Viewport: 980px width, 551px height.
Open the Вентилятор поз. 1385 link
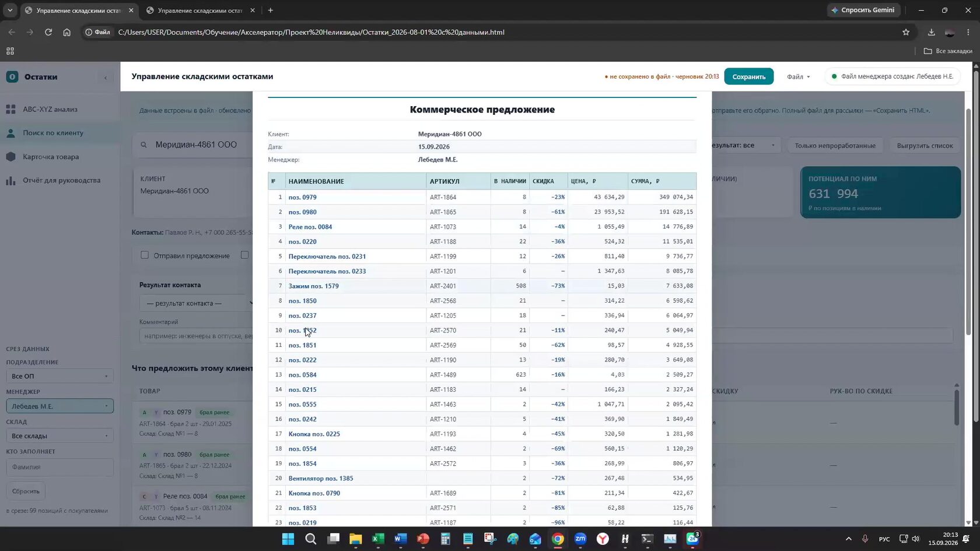321,478
